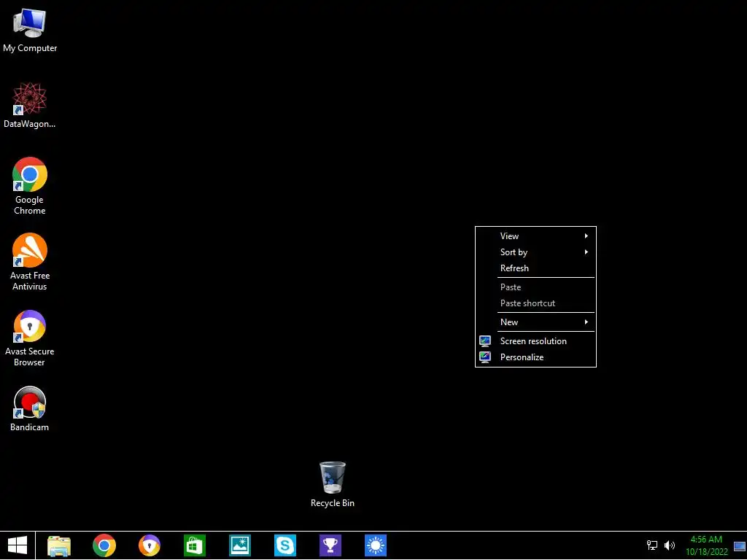Open the New submenu
This screenshot has width=747, height=560.
(536, 322)
